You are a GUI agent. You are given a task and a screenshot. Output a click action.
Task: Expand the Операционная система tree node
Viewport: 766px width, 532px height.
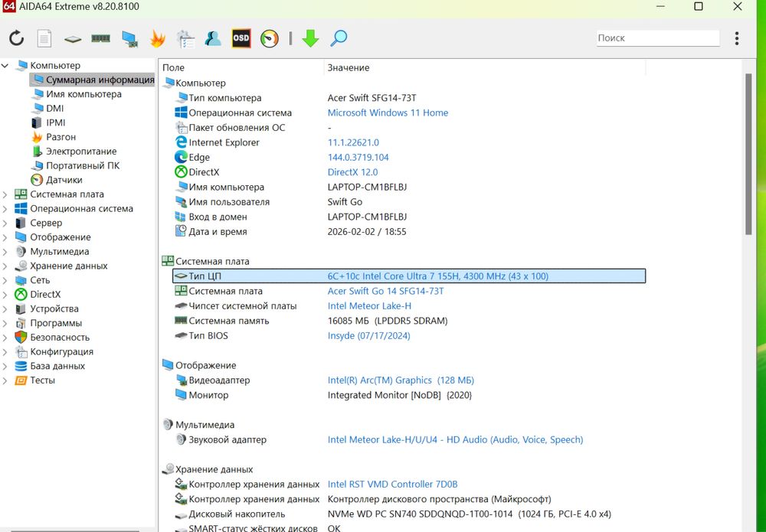5,209
